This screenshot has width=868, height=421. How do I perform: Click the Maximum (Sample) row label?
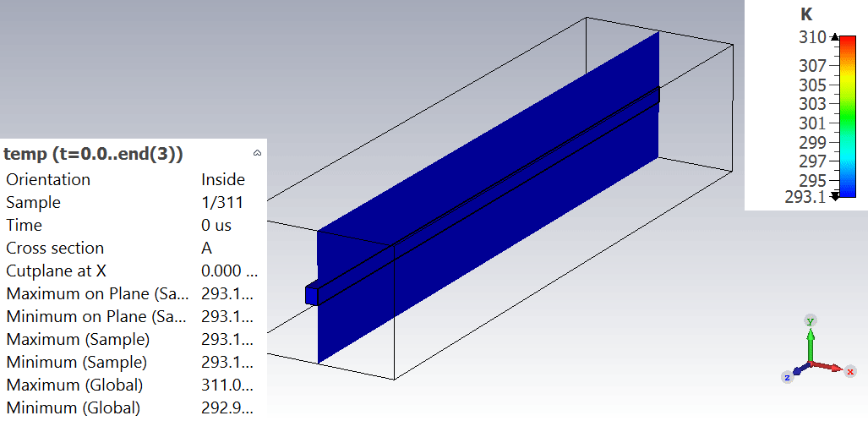click(x=78, y=339)
